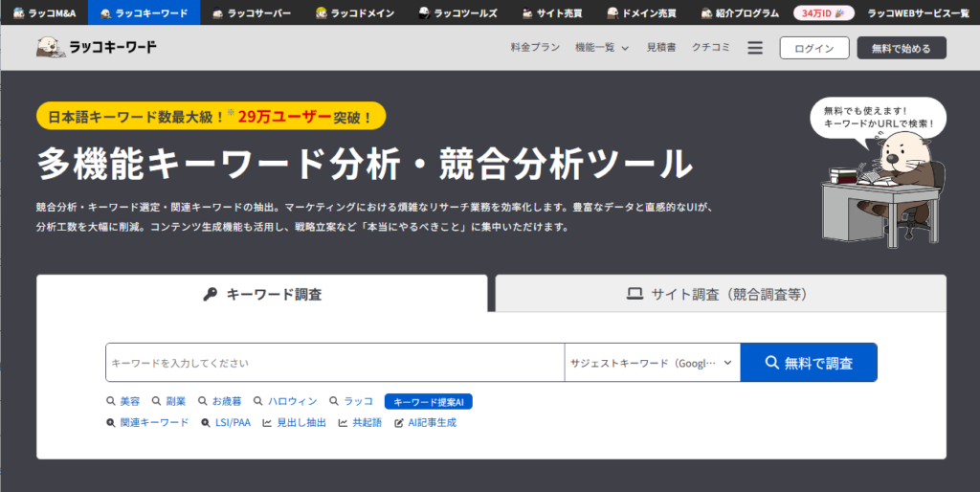Select the 見出し抽出 chart tool
The image size is (980, 492).
click(x=295, y=422)
